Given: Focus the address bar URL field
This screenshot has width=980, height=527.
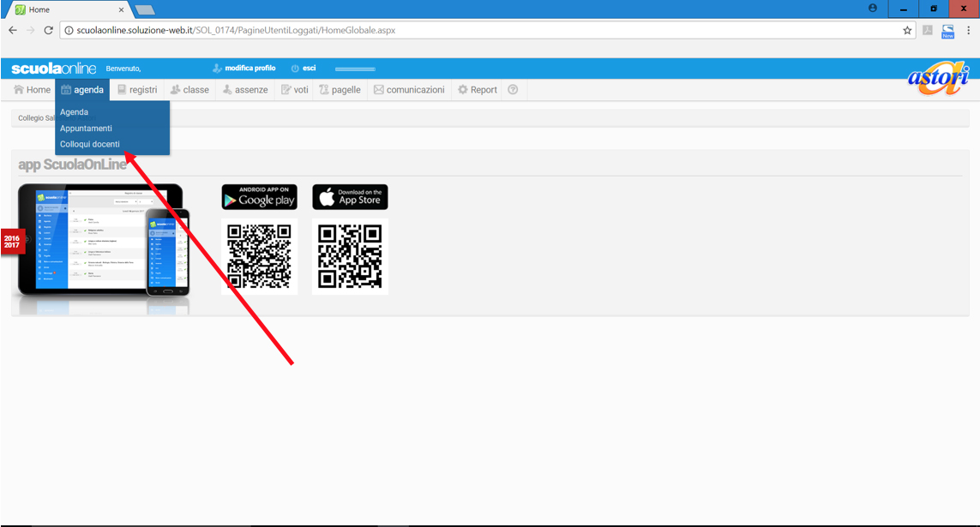Looking at the screenshot, I should pos(488,30).
